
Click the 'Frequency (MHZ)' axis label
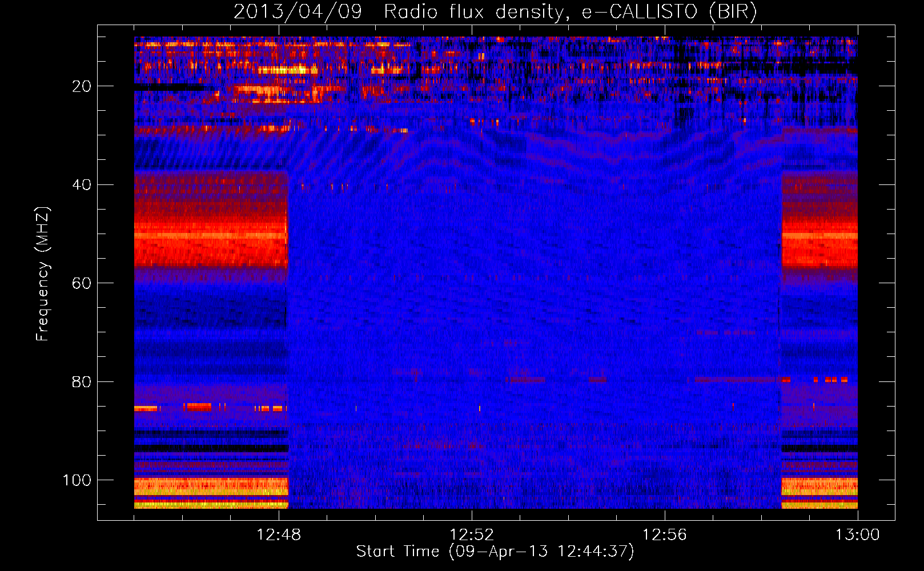[43, 274]
